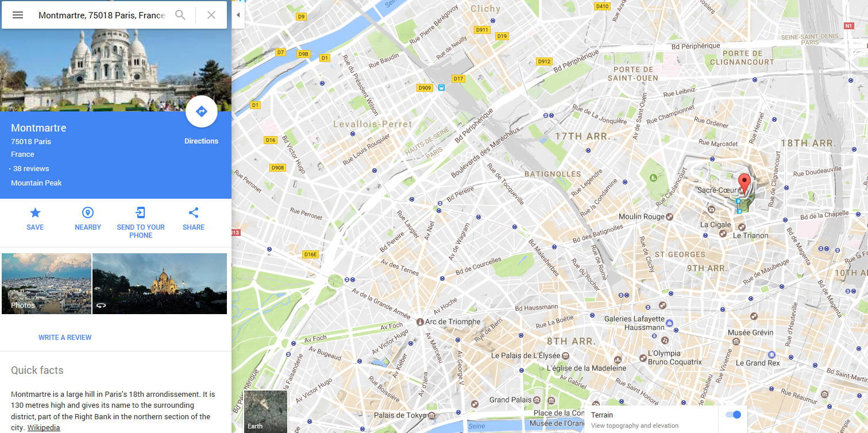Click the 8TH ARR. district label
Screen dimensions: 868x433
[x=571, y=341]
